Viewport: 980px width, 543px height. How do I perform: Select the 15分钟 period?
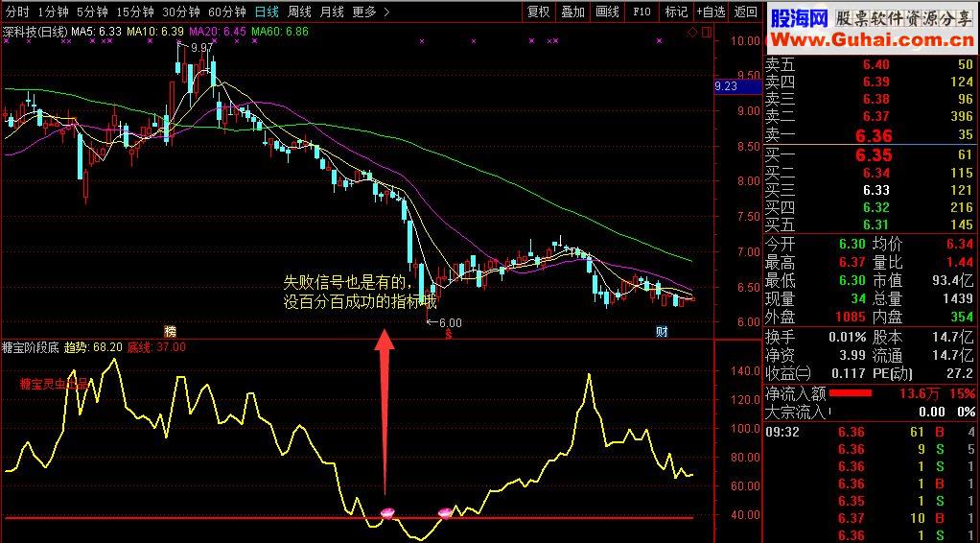135,12
